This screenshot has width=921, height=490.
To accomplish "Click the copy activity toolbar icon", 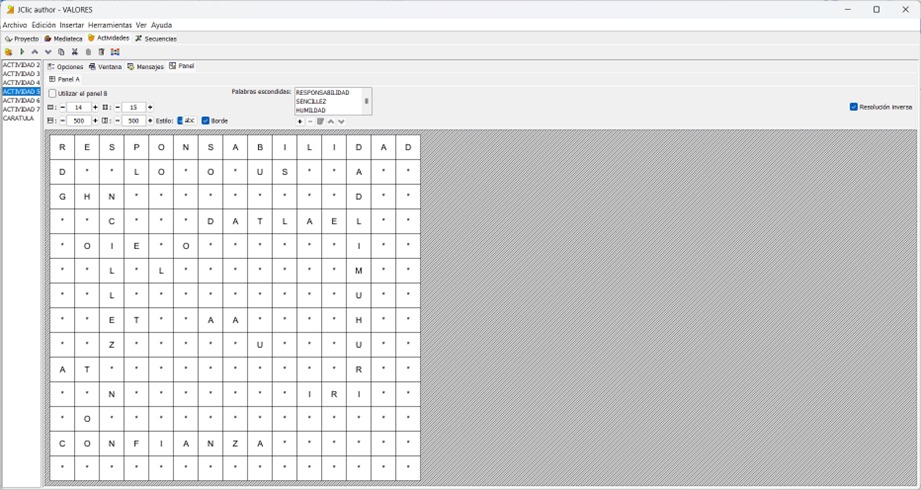I will click(61, 52).
